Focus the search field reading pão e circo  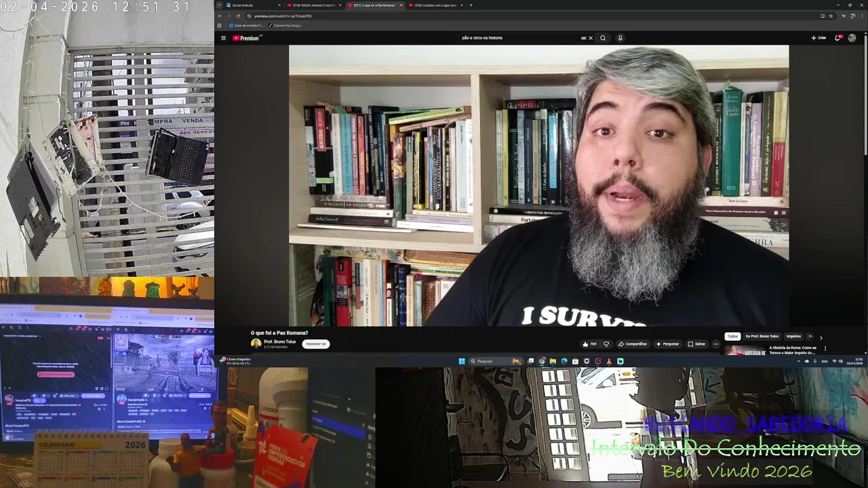click(519, 38)
